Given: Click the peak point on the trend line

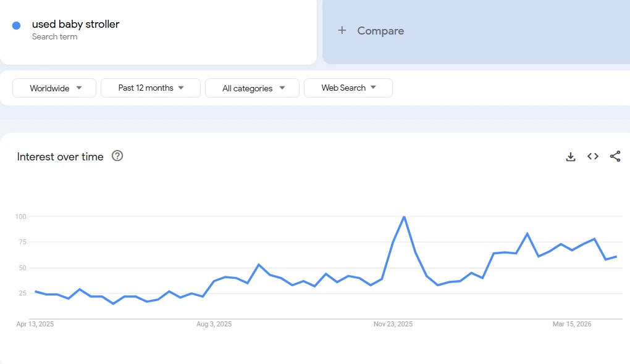Looking at the screenshot, I should click(x=404, y=217).
